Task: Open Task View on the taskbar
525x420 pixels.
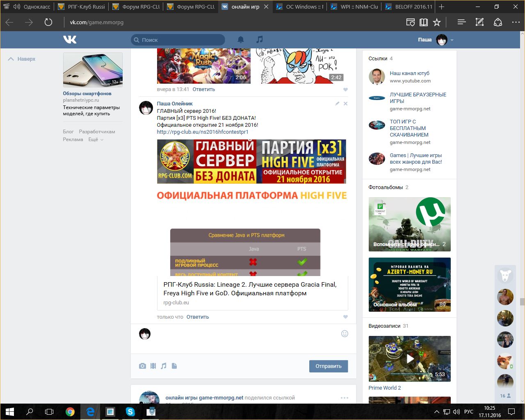Action: click(49, 411)
